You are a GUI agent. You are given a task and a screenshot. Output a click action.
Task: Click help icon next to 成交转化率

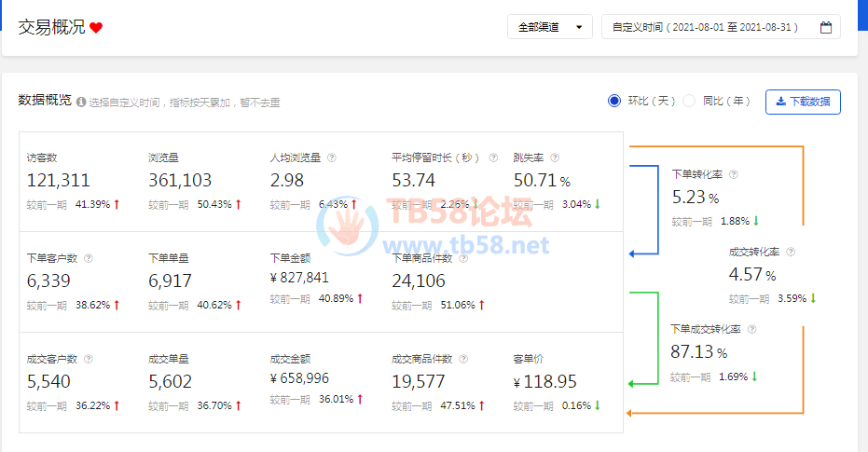click(x=791, y=252)
